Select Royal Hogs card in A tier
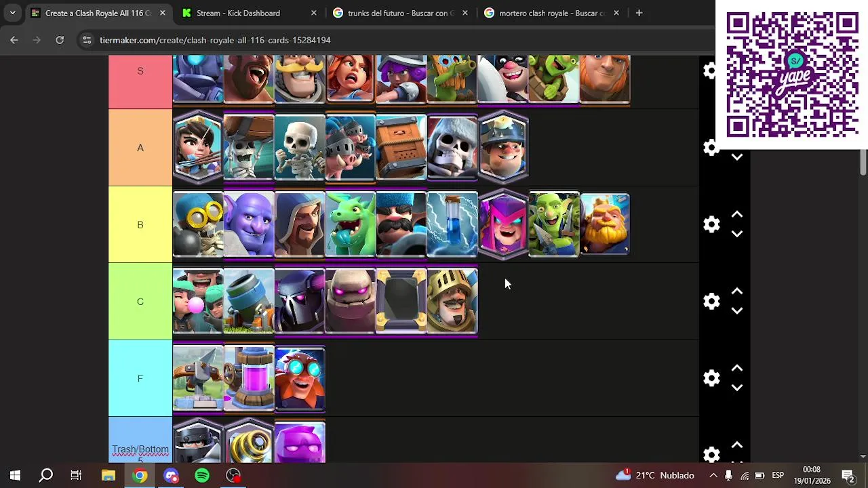868x488 pixels. 351,148
